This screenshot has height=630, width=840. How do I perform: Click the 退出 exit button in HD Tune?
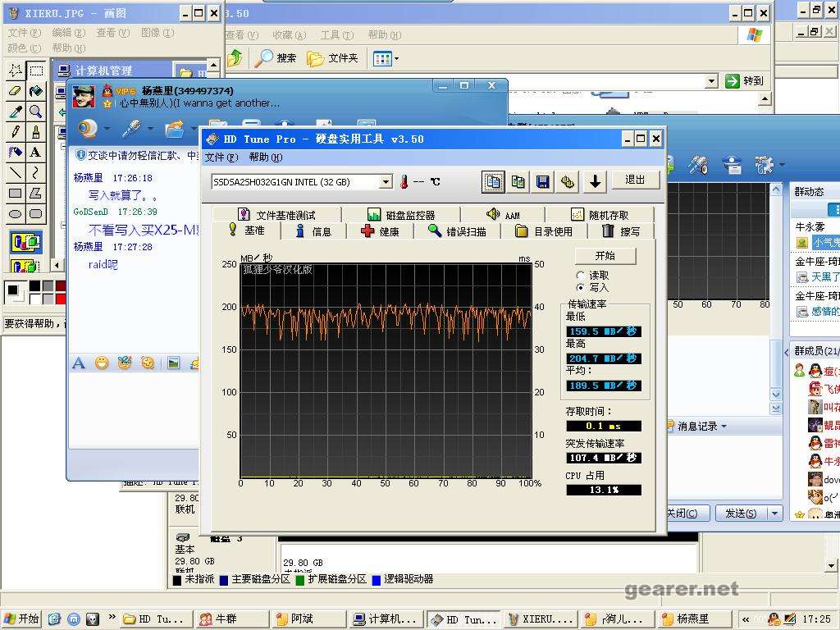635,180
